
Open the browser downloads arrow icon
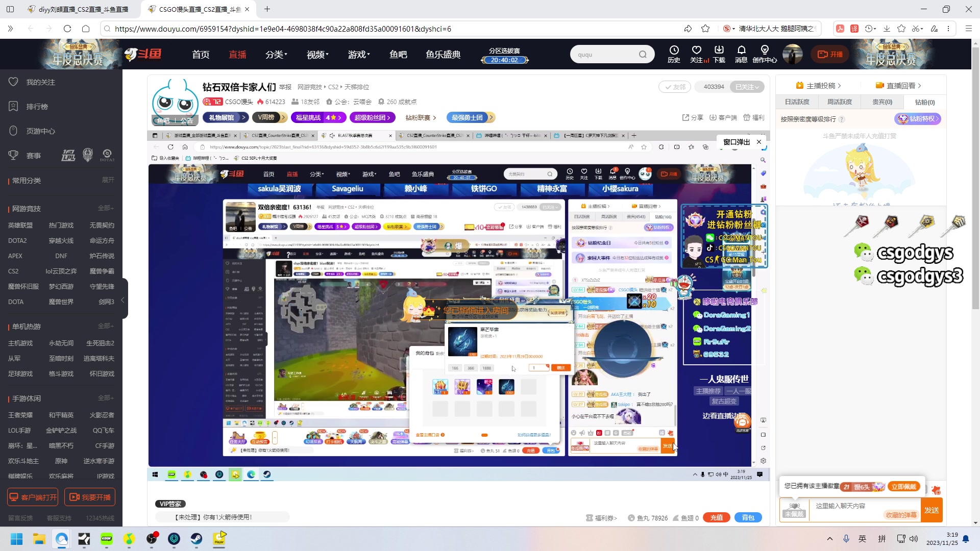tap(887, 29)
